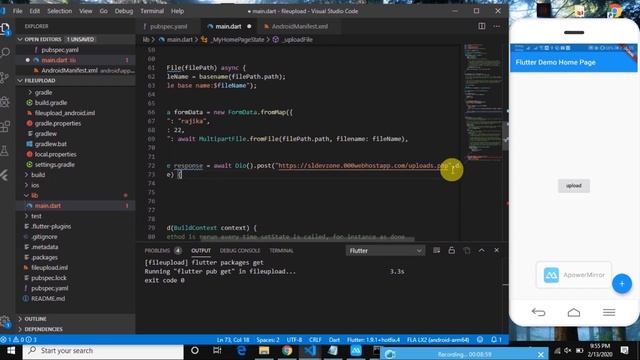
Task: Expand the build folder
Action: coord(76,175)
